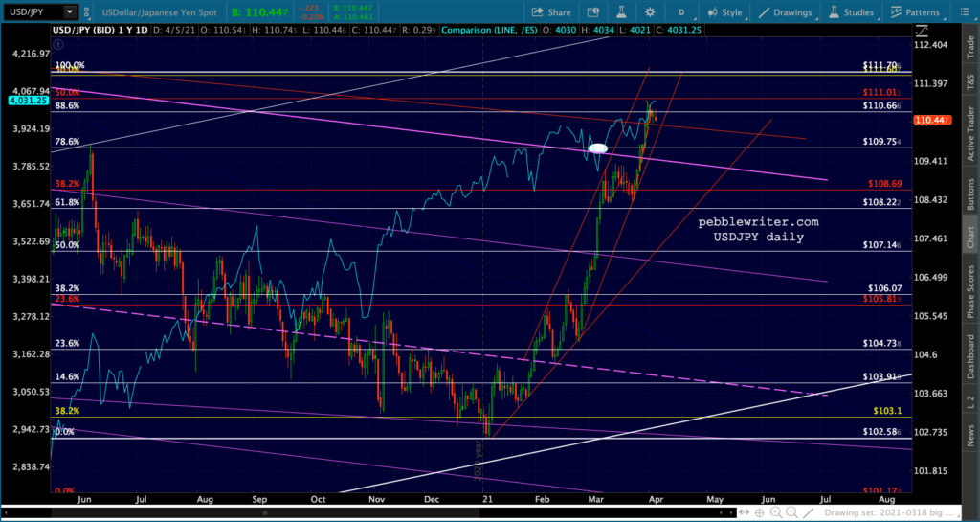980x522 pixels.
Task: Open the beaker flask icon in toolbar
Action: point(622,11)
